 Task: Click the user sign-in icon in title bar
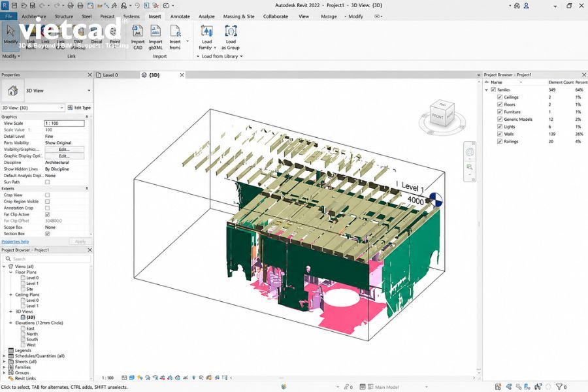pyautogui.click(x=526, y=6)
